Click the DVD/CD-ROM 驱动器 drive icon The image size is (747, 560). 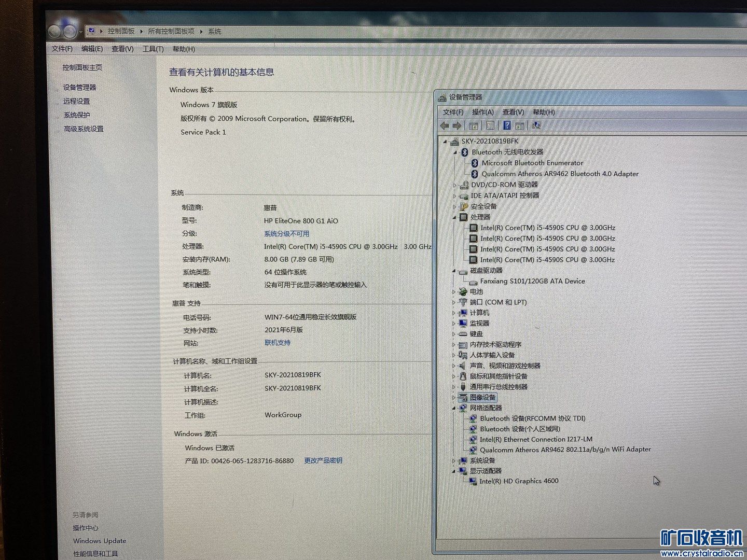click(464, 185)
